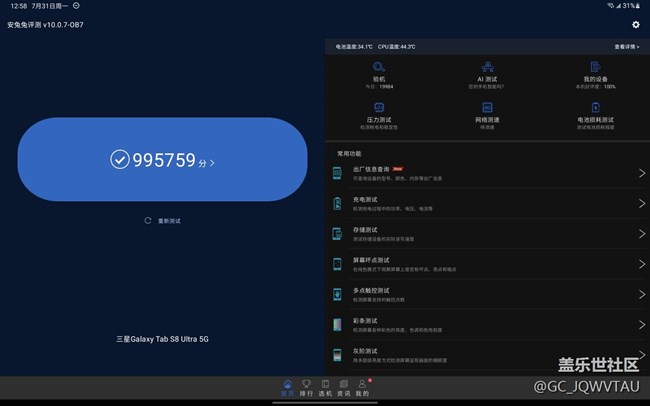Tap the 电池损耗测试 battery icon
650x406 pixels.
coord(595,108)
